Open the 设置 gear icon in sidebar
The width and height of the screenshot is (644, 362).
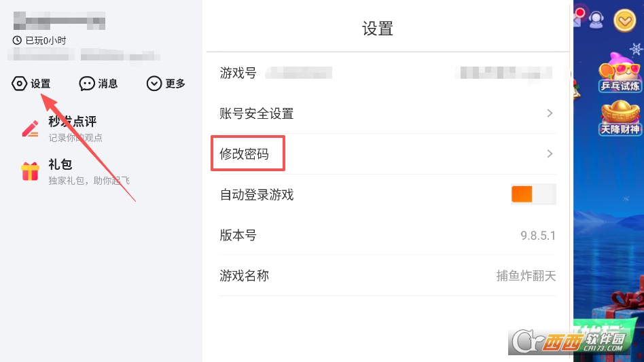tap(20, 84)
